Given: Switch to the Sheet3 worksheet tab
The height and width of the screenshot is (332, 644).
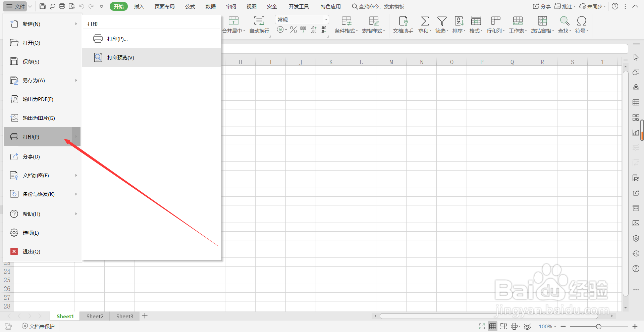Looking at the screenshot, I should [x=125, y=316].
